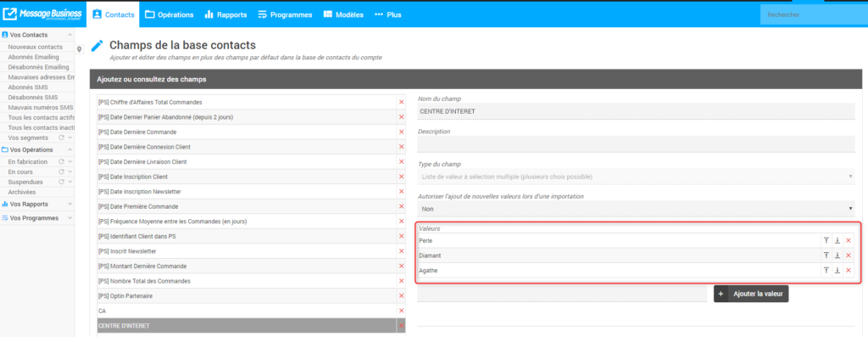Screen dimensions: 868x337
Task: Open the Opérations tab
Action: 170,15
